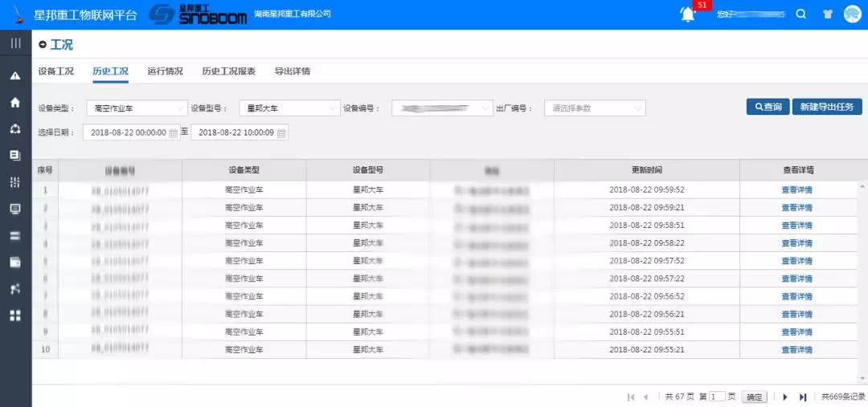Screen dimensions: 868x407
Task: Open the theme skin shirt icon
Action: [x=827, y=14]
